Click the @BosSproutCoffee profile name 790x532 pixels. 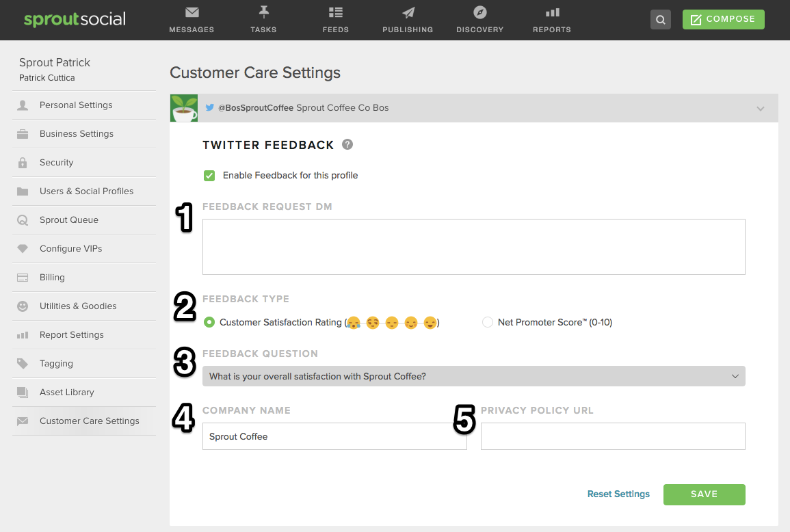coord(256,108)
